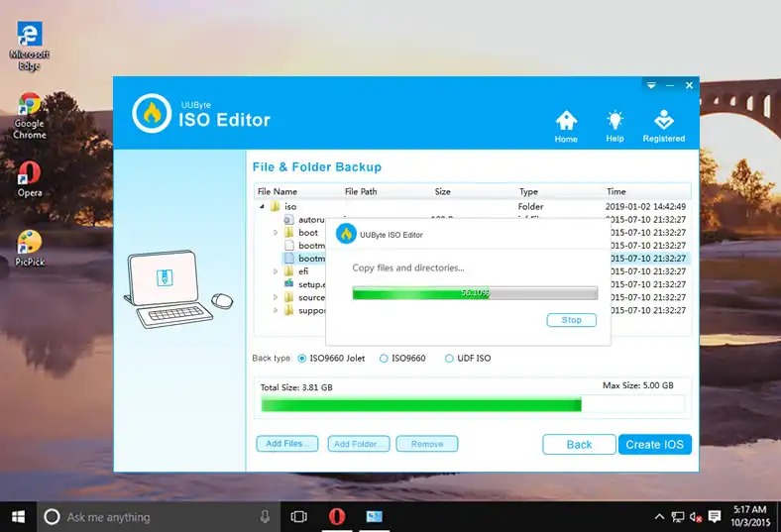Screen dimensions: 781x532
Task: Select the iso root folder icon
Action: point(275,206)
